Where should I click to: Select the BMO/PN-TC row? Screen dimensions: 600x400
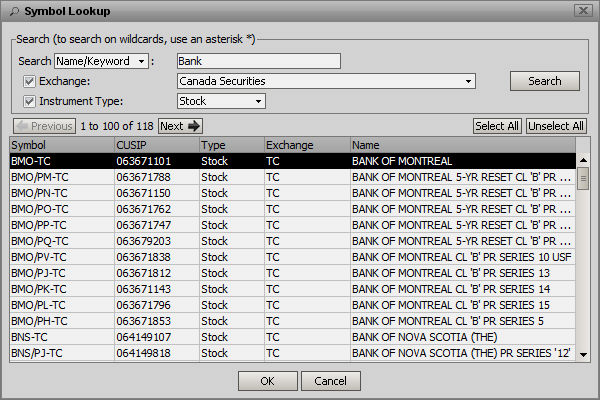click(293, 193)
